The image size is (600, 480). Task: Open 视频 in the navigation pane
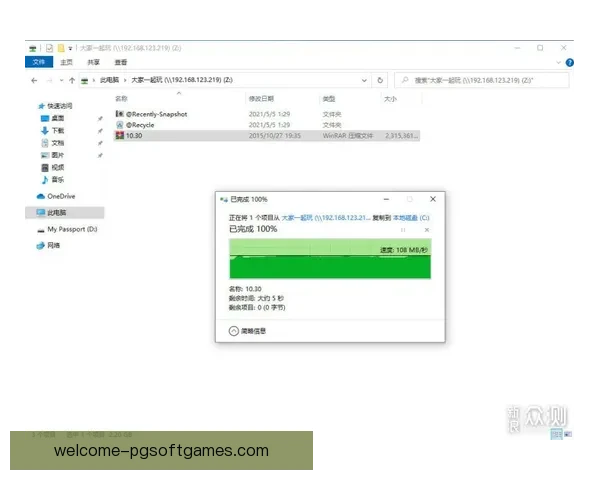[x=58, y=167]
